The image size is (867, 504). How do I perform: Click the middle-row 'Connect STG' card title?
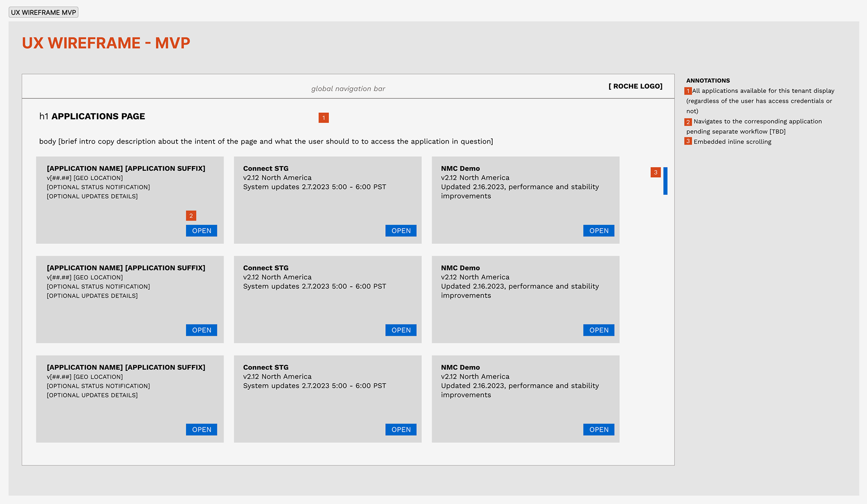tap(266, 268)
